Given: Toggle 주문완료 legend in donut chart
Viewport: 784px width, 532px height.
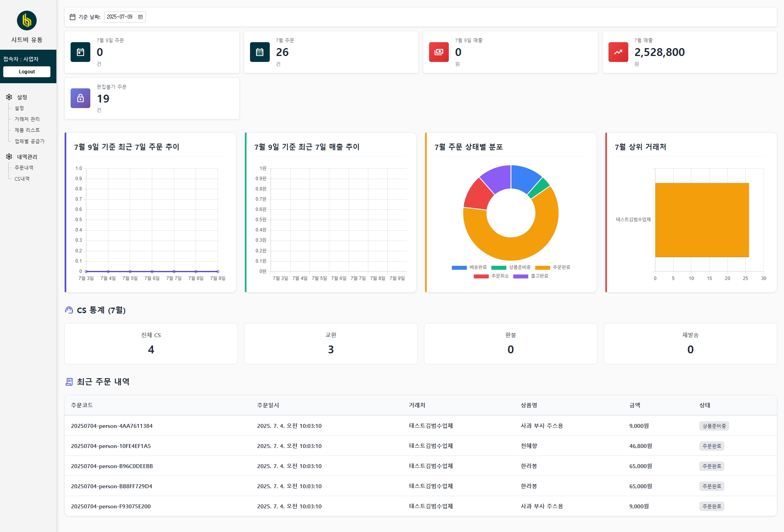Looking at the screenshot, I should pyautogui.click(x=553, y=267).
